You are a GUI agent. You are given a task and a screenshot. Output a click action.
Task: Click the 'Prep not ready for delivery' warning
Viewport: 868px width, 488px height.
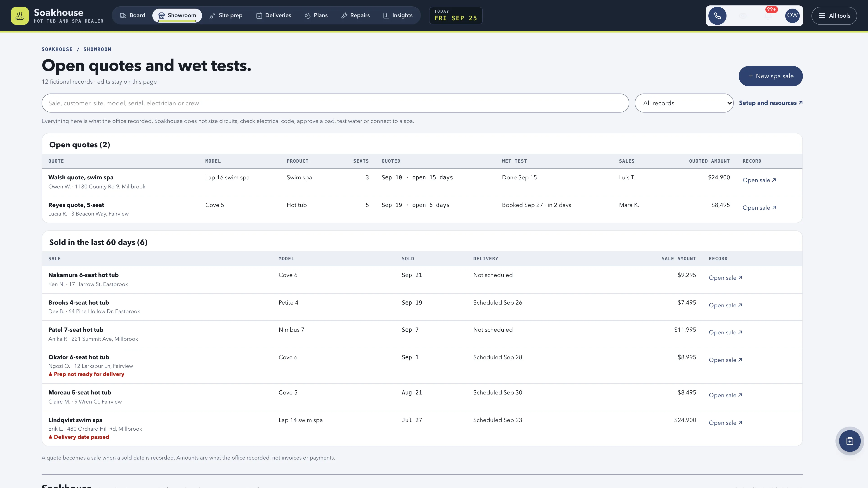(86, 374)
